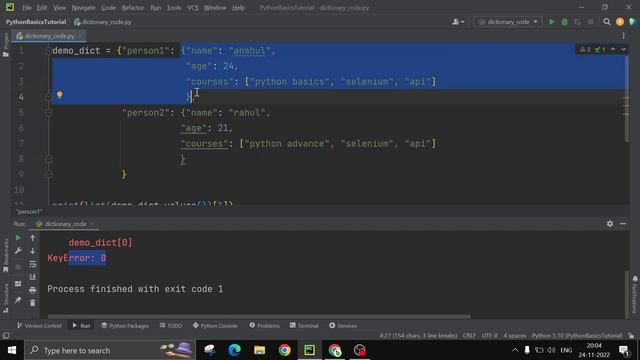Screen dimensions: 640x360
Task: Open the Python Console tool window
Action: [x=215, y=325]
